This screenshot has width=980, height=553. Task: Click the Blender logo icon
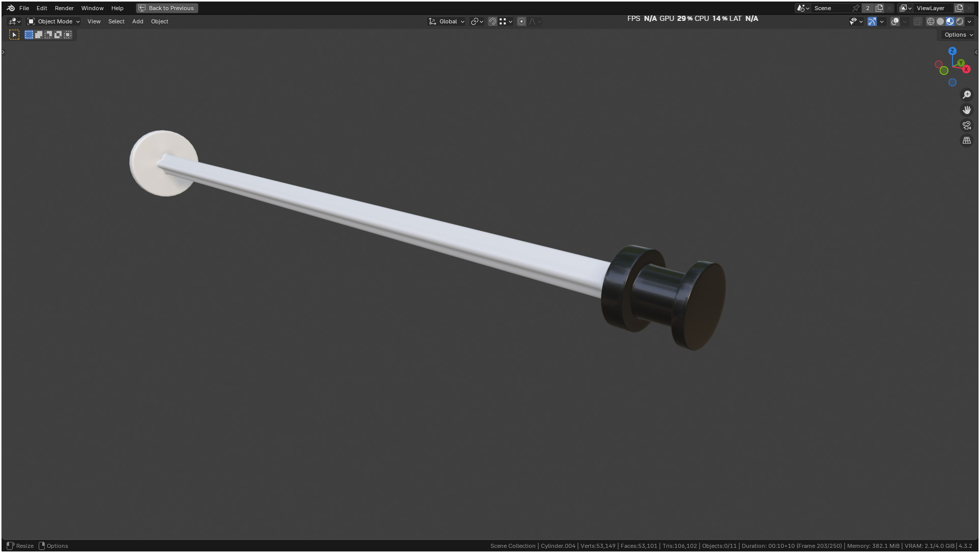tap(11, 8)
